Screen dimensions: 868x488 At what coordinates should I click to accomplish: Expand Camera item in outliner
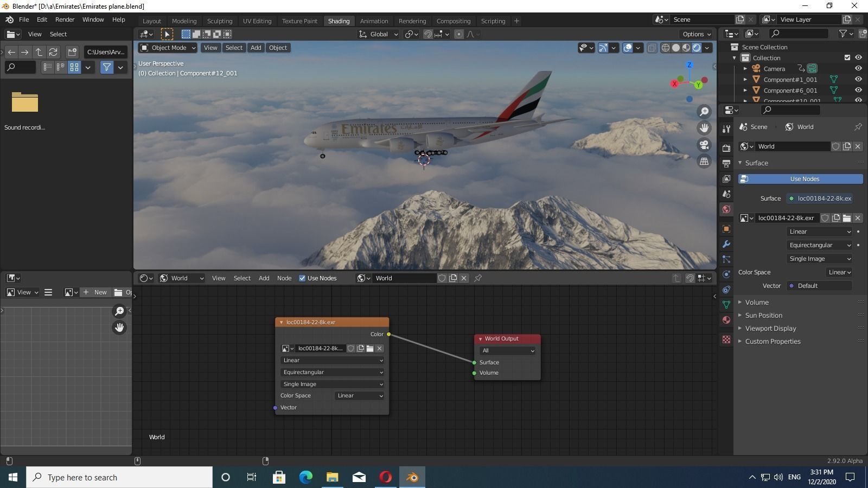745,69
